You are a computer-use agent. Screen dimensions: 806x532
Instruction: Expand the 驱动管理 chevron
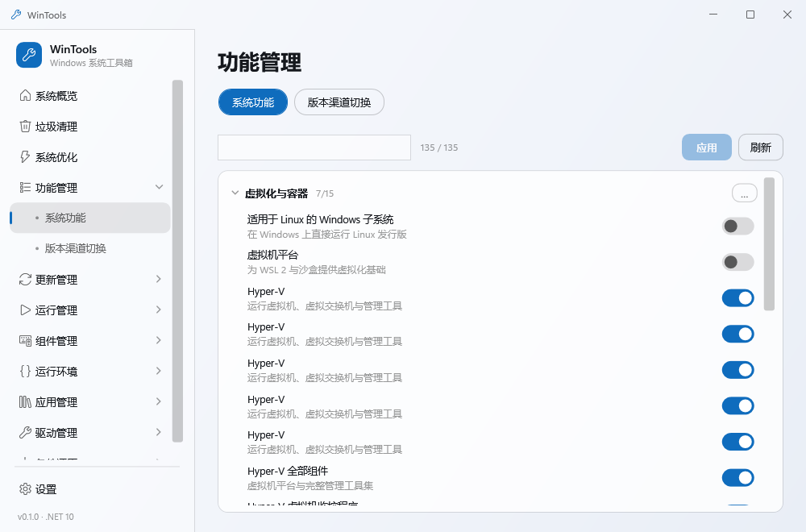(159, 432)
